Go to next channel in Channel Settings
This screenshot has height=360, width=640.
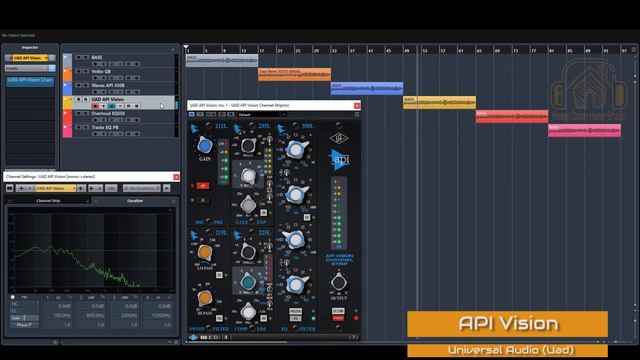(x=81, y=188)
